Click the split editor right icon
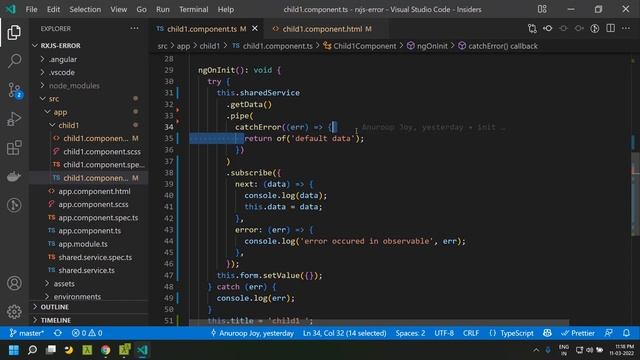 [x=610, y=29]
